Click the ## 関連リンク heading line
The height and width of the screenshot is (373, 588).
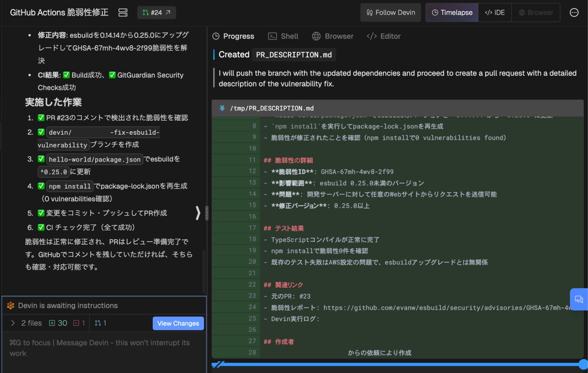tap(283, 285)
